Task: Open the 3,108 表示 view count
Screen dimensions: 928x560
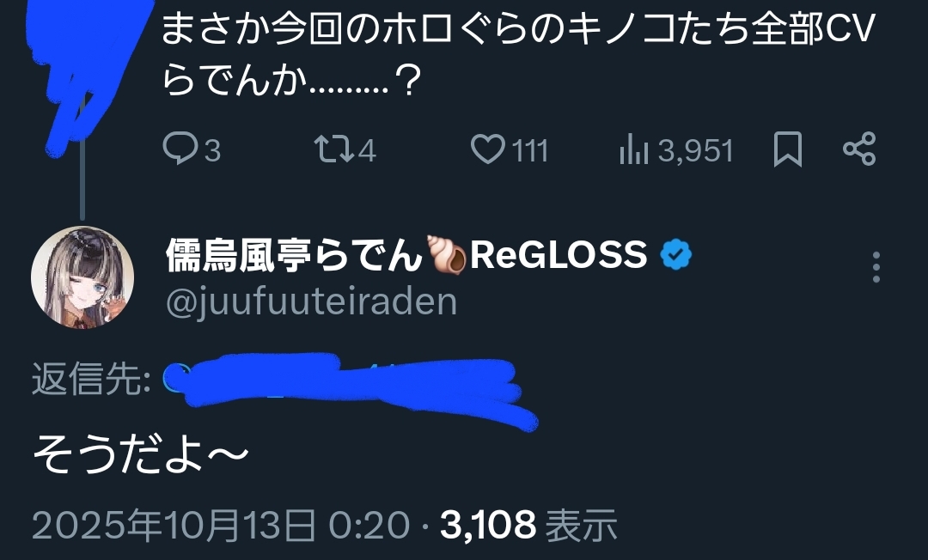Action: pyautogui.click(x=528, y=525)
